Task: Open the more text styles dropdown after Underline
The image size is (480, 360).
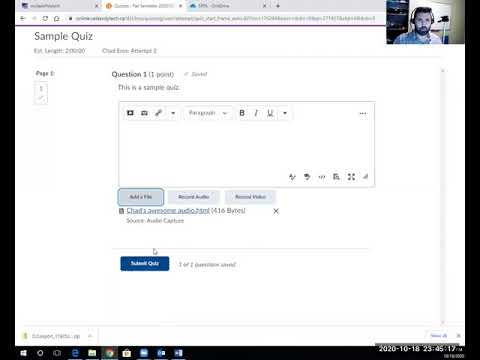Action: pyautogui.click(x=285, y=113)
